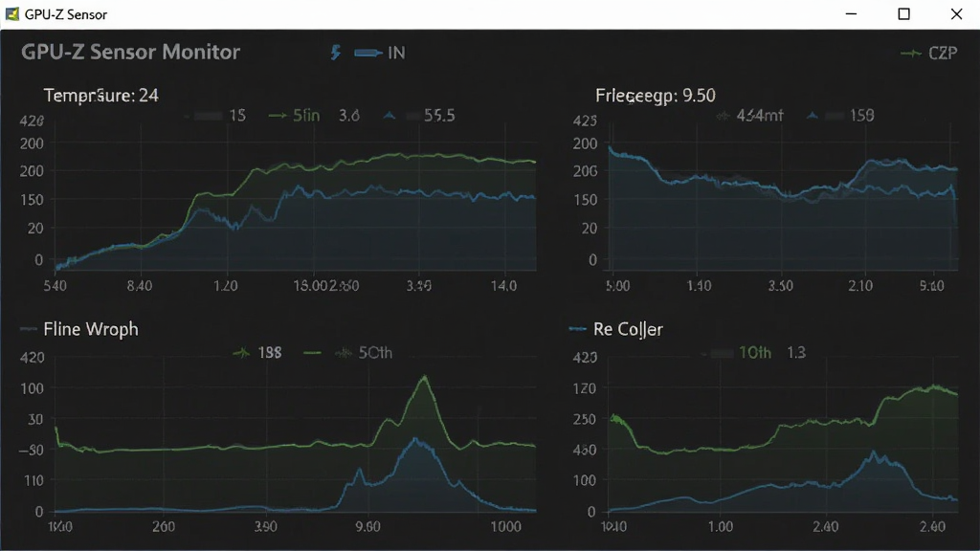The width and height of the screenshot is (980, 551).
Task: Click the blue triangle icon beside 158
Action: coord(813,116)
